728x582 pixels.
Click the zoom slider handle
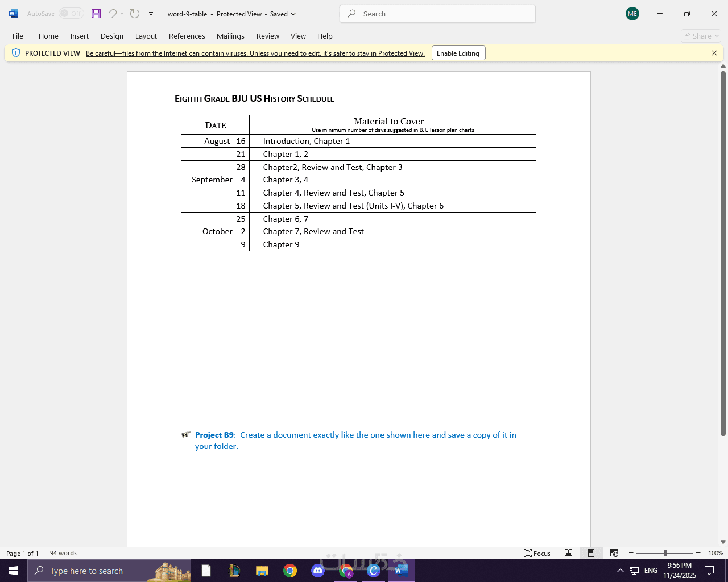point(665,553)
